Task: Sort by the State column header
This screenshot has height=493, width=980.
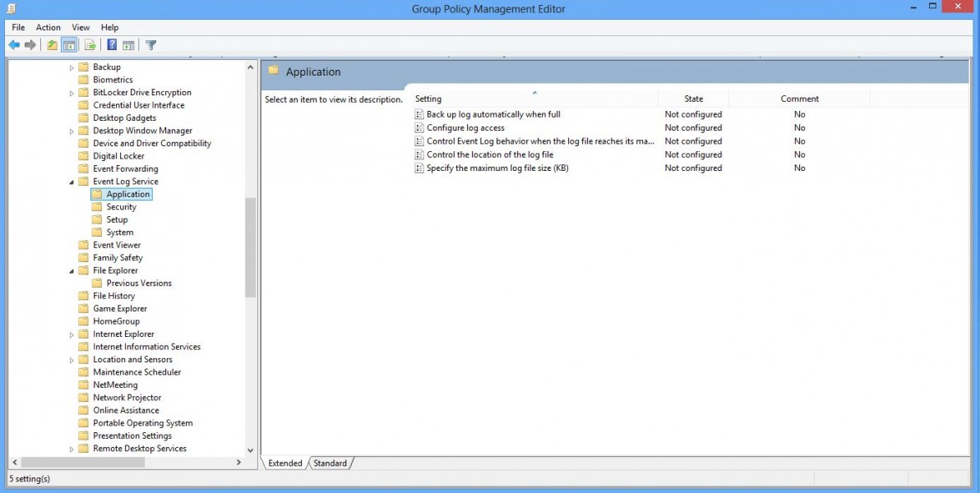Action: (693, 99)
